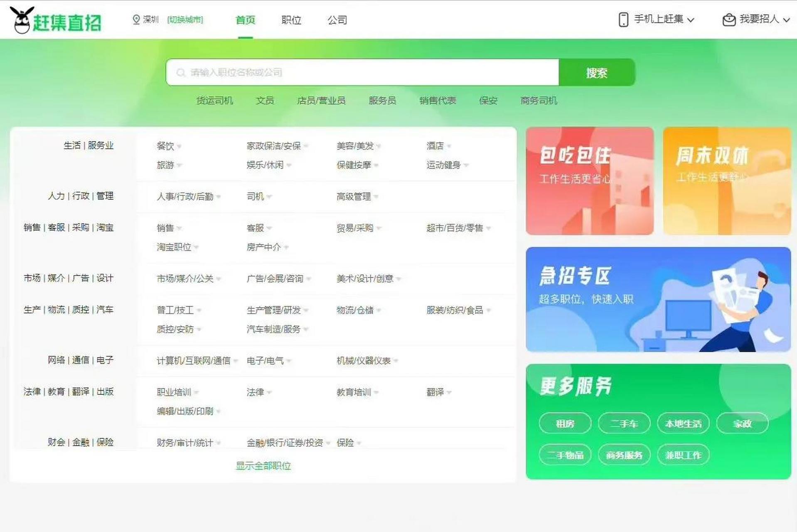
Task: Click 财会 | 金融 | 保险 heading
Action: click(81, 443)
